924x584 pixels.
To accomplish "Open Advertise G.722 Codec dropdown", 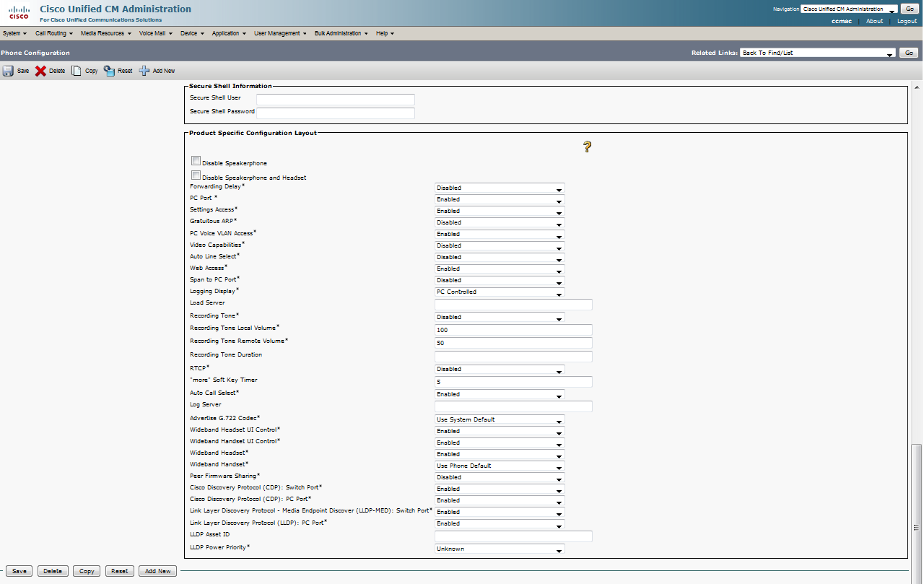I will (500, 419).
